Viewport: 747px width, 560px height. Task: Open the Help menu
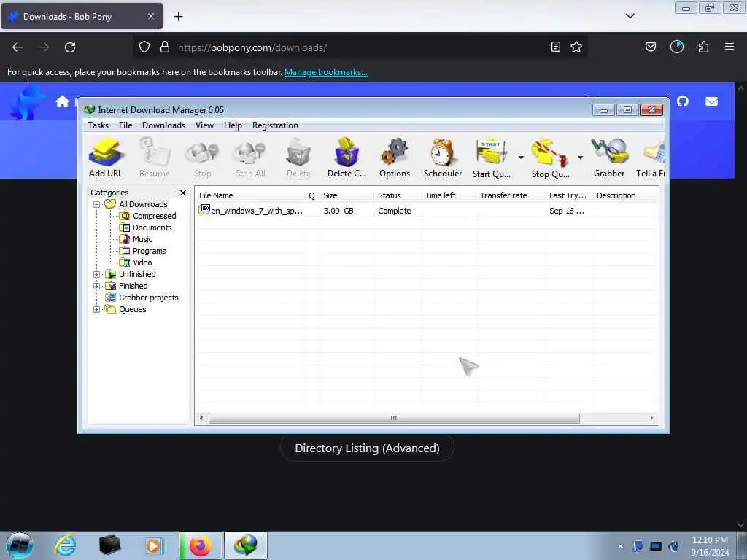tap(233, 125)
